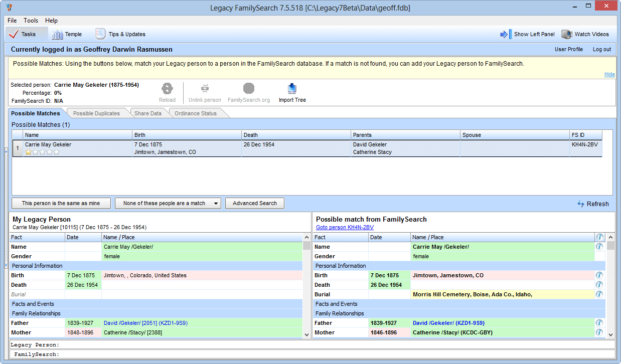The height and width of the screenshot is (364, 621).
Task: Click info icon for FamilySearch Mother row
Action: [x=599, y=332]
